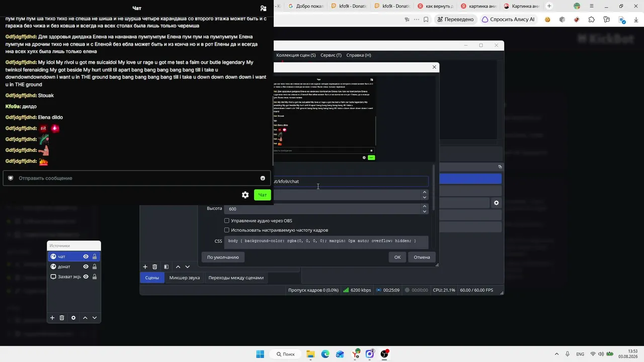Enable Использовать настраиваемую частоту кадров checkbox

coord(227,230)
